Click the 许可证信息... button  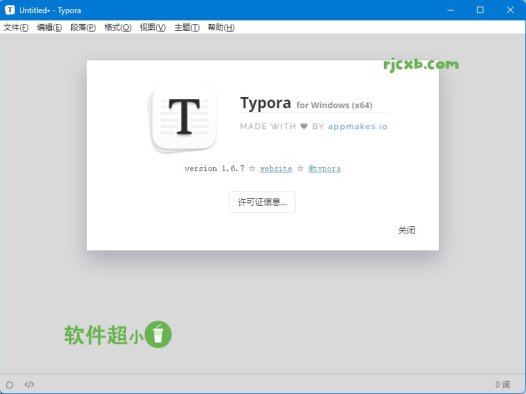(262, 202)
